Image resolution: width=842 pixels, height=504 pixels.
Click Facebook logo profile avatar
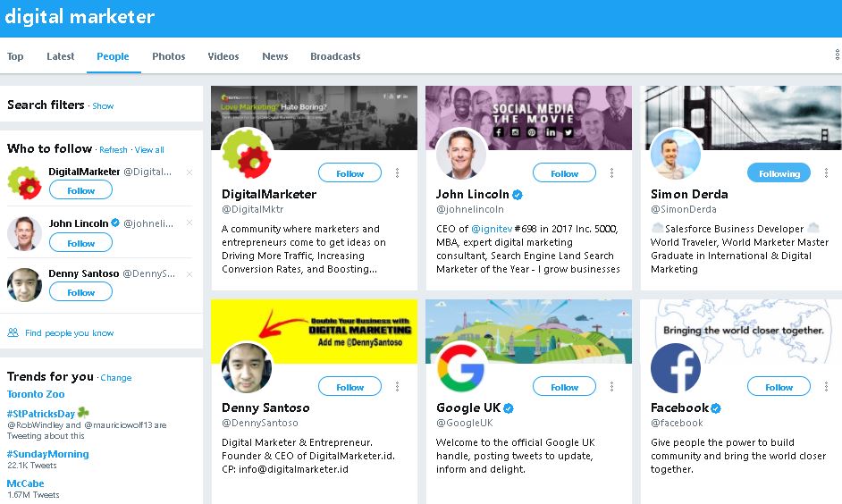(x=676, y=367)
